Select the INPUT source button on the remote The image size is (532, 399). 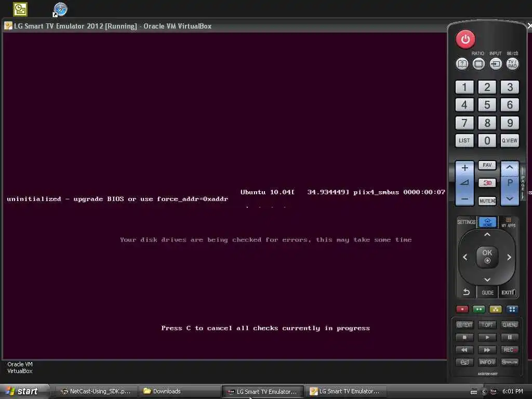[495, 64]
